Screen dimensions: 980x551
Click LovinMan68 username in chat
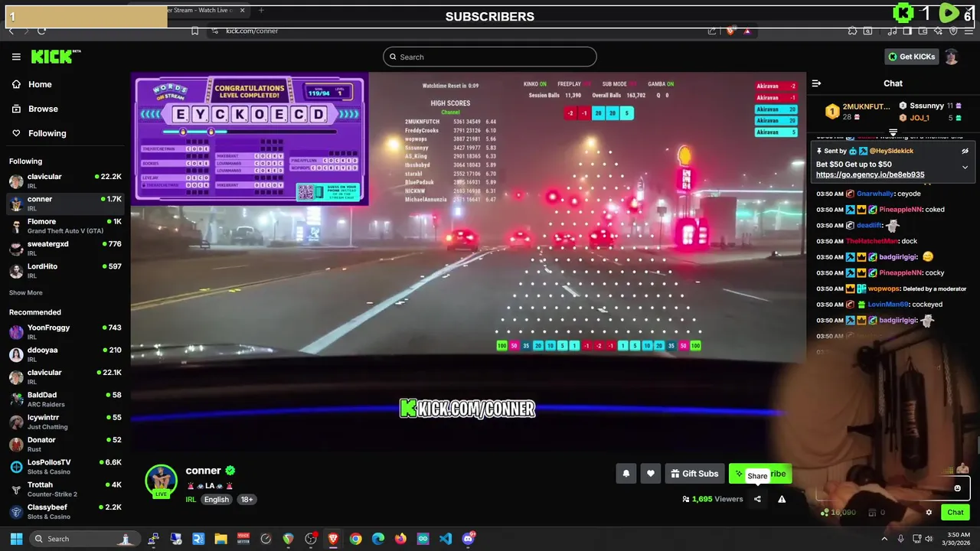pyautogui.click(x=888, y=305)
